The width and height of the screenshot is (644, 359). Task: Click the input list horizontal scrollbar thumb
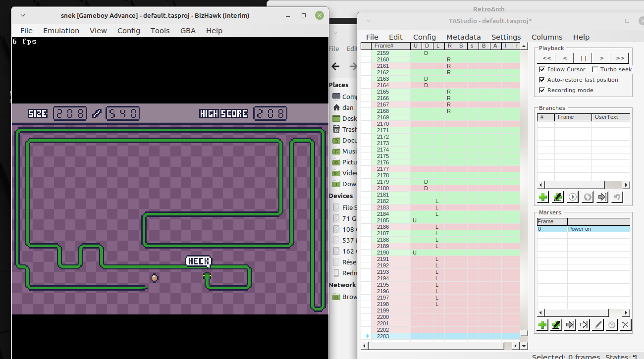(436, 346)
